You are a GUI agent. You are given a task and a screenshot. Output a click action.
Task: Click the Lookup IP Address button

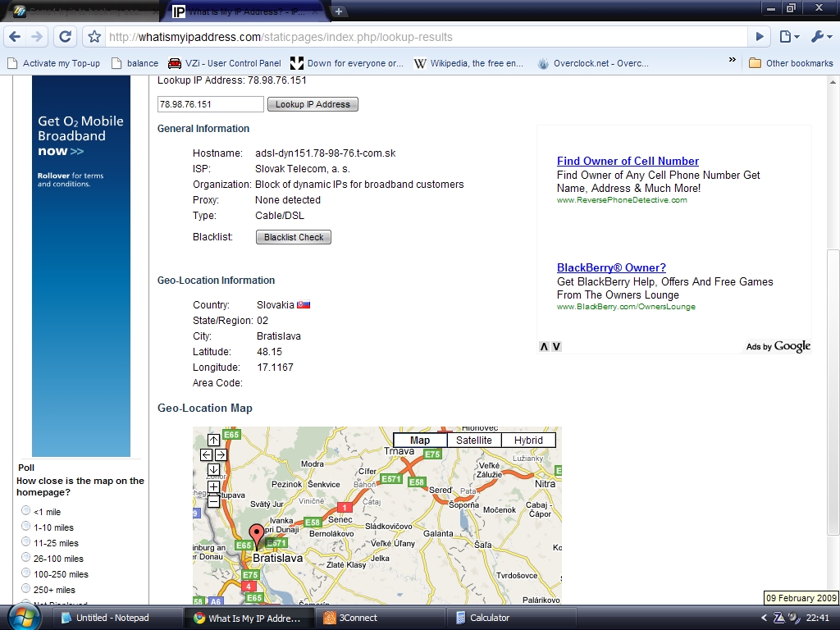[x=313, y=104]
